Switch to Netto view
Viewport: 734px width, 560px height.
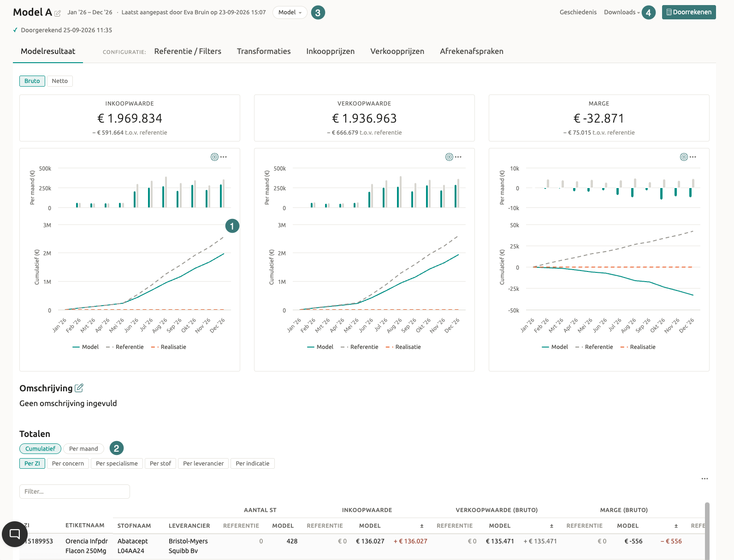click(60, 81)
